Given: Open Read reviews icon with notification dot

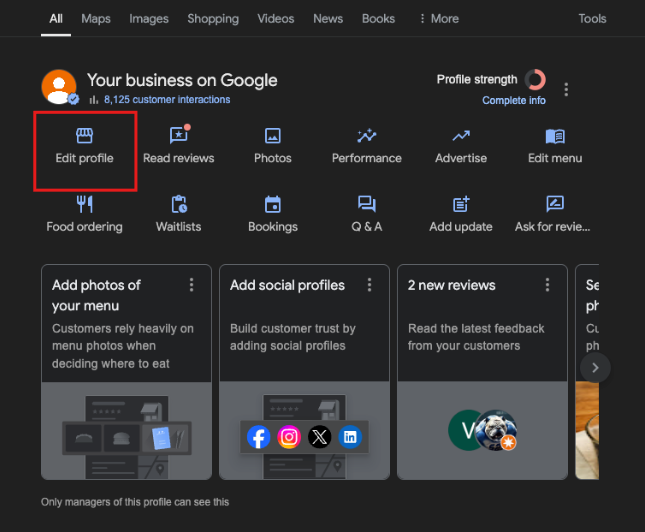Looking at the screenshot, I should coord(180,134).
